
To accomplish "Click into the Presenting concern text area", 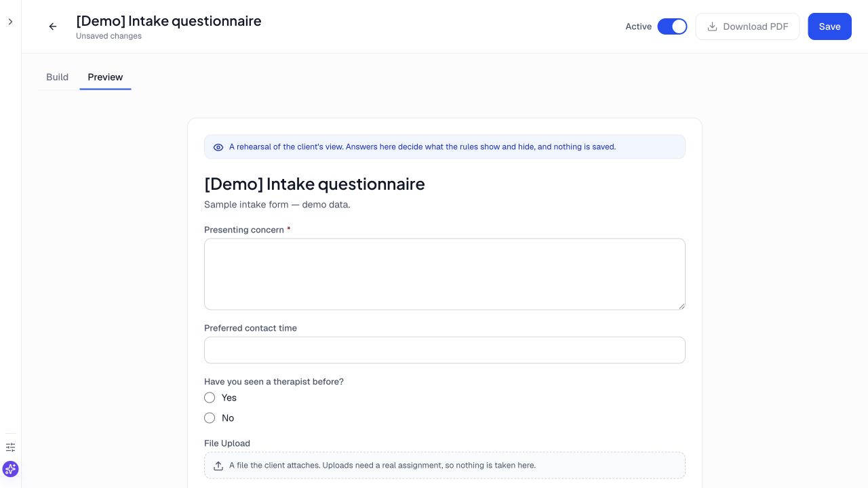I will pos(445,274).
